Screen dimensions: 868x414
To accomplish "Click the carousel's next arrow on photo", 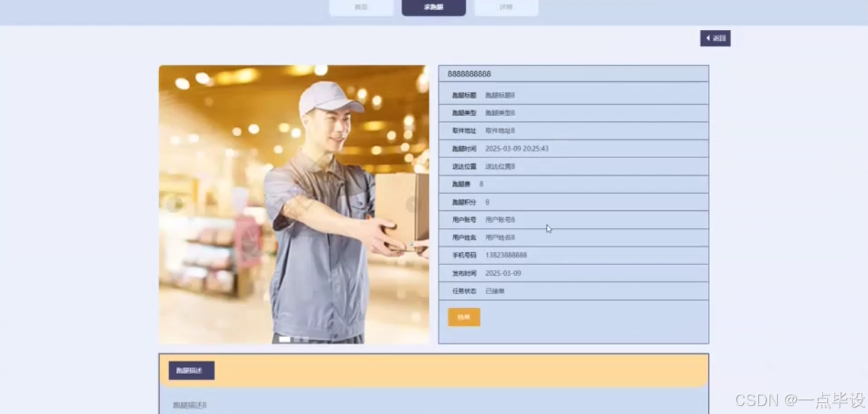I will tap(413, 205).
